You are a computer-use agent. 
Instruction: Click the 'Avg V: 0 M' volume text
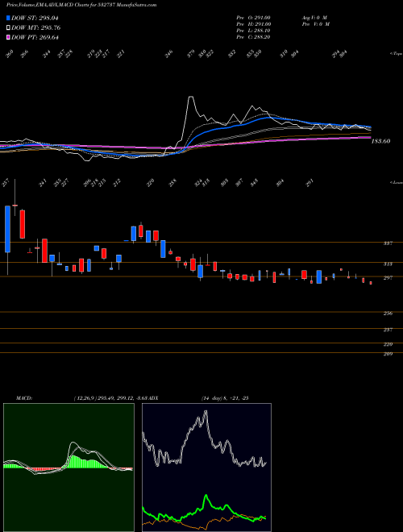point(314,17)
